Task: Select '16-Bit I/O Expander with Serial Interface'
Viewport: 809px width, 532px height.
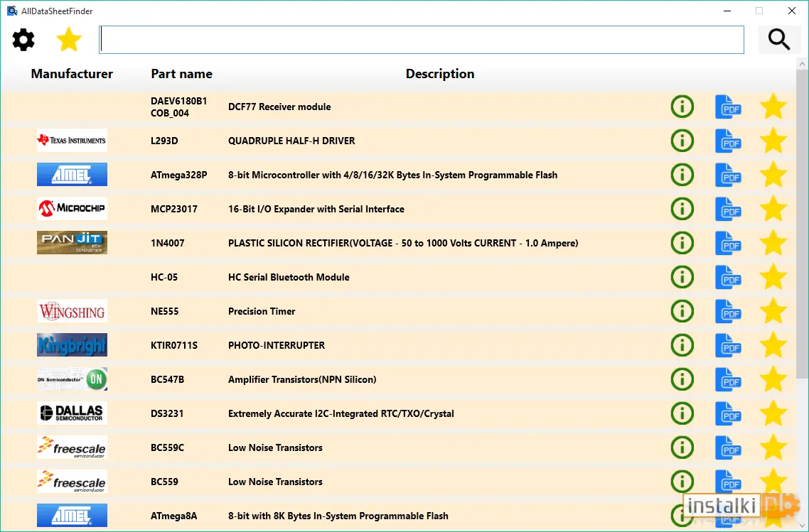Action: (x=316, y=209)
